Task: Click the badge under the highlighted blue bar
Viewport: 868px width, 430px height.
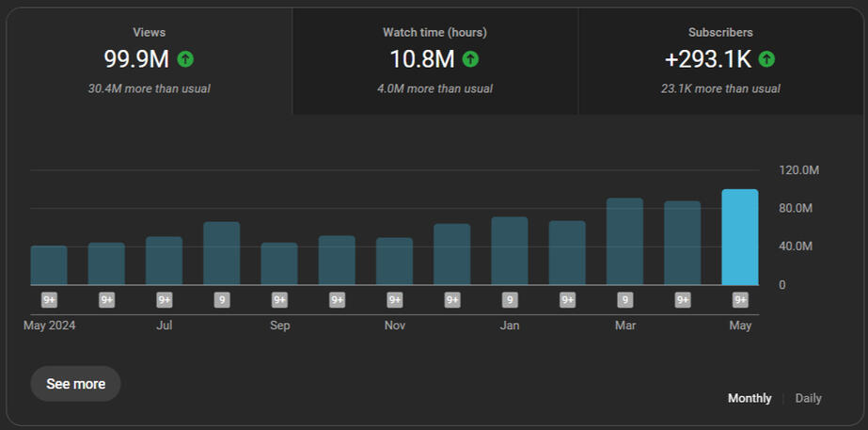Action: click(x=740, y=300)
